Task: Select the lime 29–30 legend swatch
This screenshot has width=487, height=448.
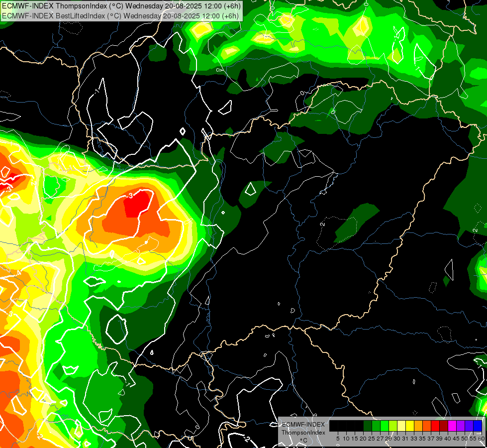Action: click(393, 426)
